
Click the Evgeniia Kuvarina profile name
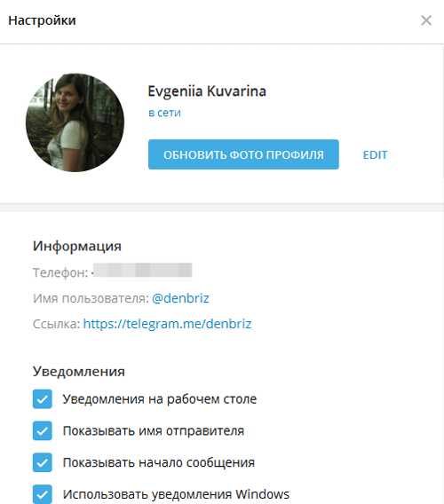207,91
